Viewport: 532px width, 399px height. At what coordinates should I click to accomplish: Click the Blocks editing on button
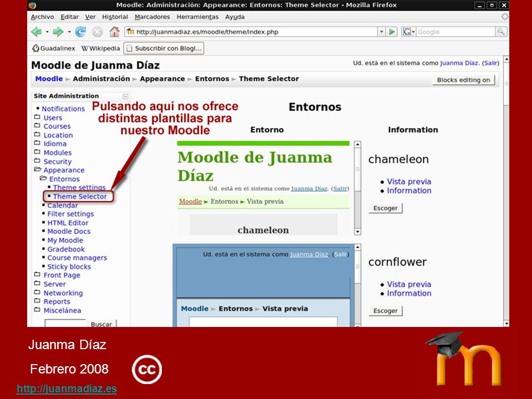pyautogui.click(x=463, y=80)
